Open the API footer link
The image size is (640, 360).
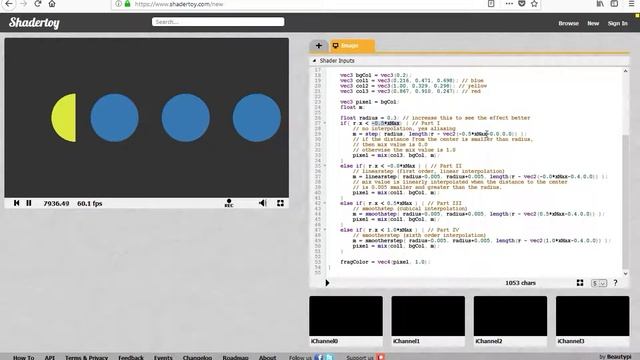[50, 357]
